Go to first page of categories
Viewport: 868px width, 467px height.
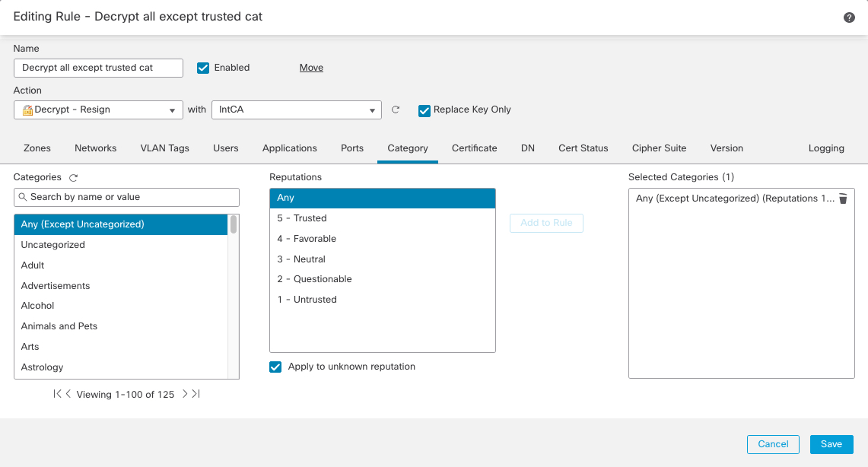point(56,394)
